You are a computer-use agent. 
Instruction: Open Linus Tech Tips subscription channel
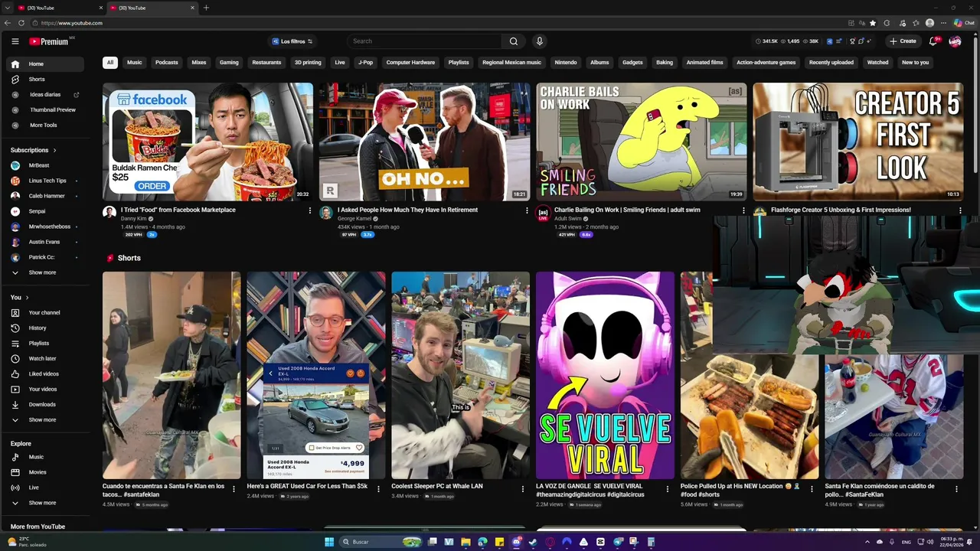point(46,181)
